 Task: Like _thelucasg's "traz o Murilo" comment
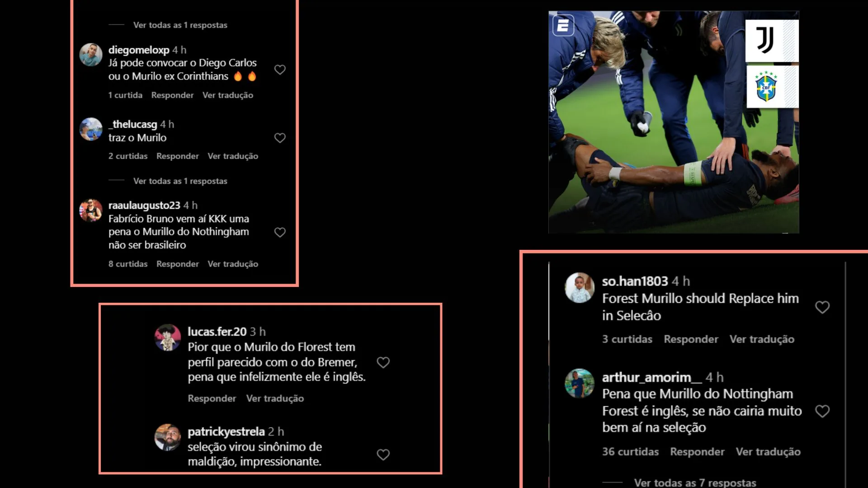click(280, 138)
